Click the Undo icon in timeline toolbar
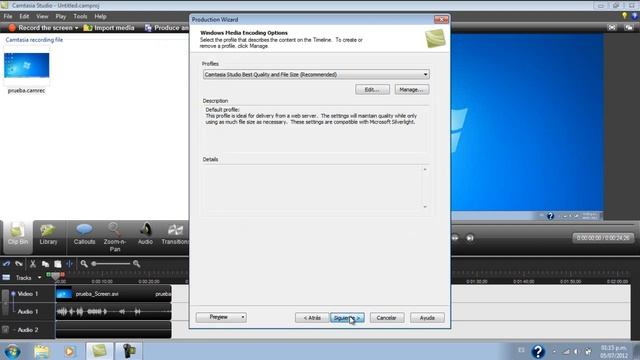This screenshot has height=360, width=640. pyautogui.click(x=6, y=264)
